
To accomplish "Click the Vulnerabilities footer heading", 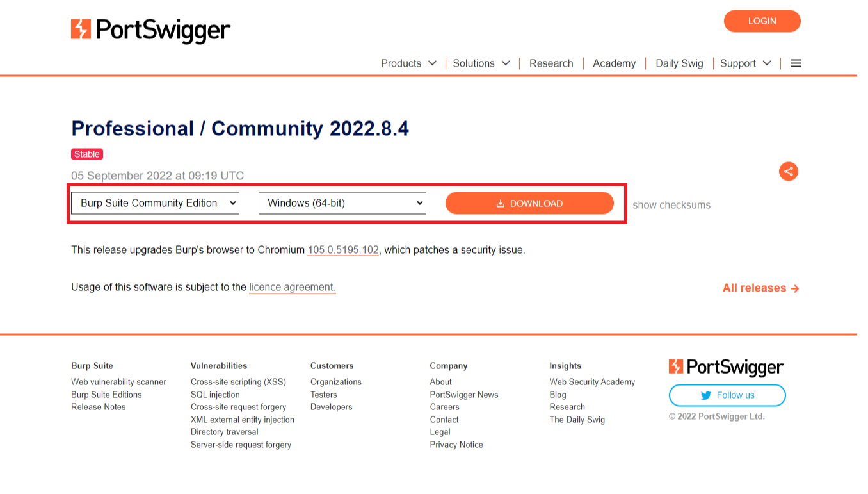I will [x=219, y=366].
